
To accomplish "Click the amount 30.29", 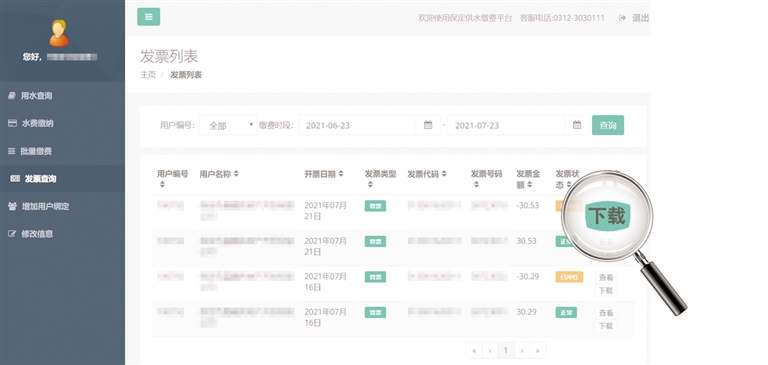I will click(x=527, y=312).
